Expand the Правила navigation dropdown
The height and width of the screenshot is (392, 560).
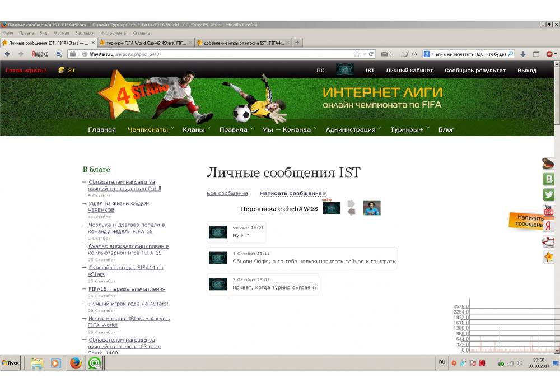236,129
